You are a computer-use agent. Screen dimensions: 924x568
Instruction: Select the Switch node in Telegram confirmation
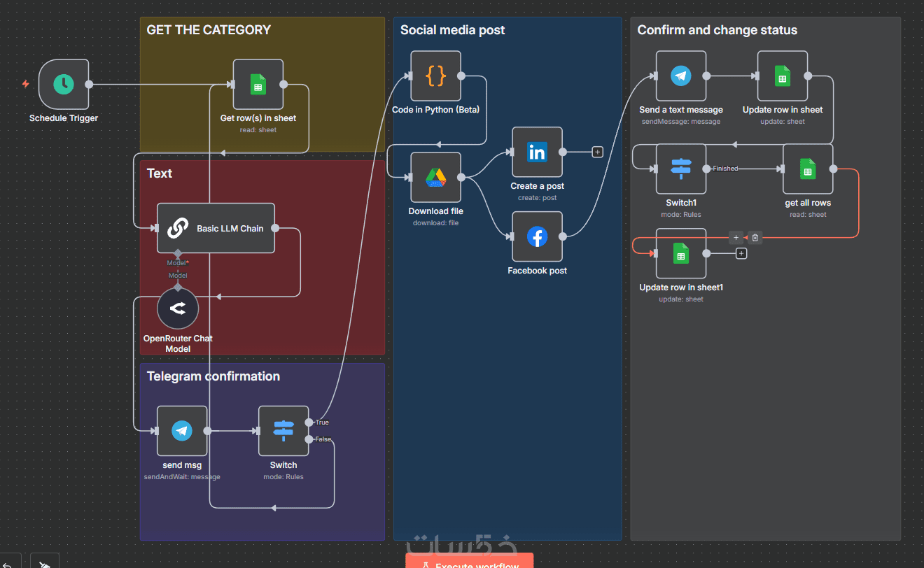pyautogui.click(x=283, y=431)
